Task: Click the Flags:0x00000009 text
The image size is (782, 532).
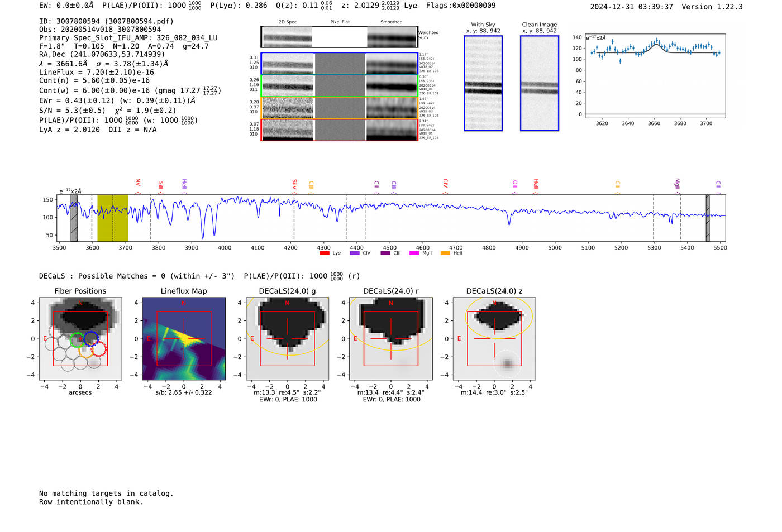Action: pos(461,6)
